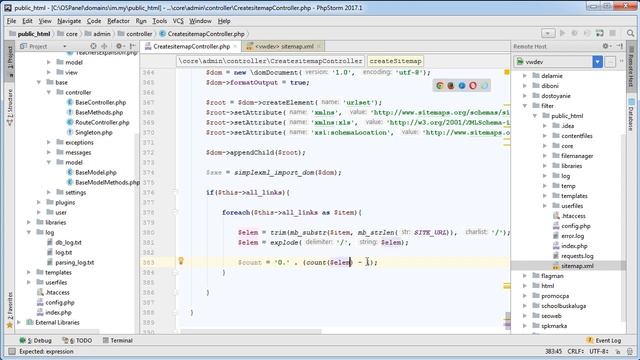Collapse the log folder in Project tree
This screenshot has height=360, width=640.
29,232
